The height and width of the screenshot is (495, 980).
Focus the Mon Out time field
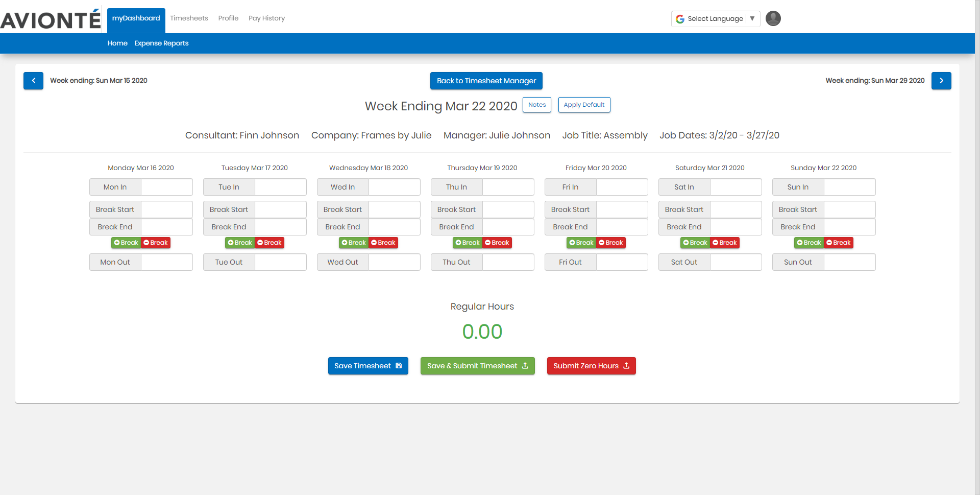click(x=167, y=262)
